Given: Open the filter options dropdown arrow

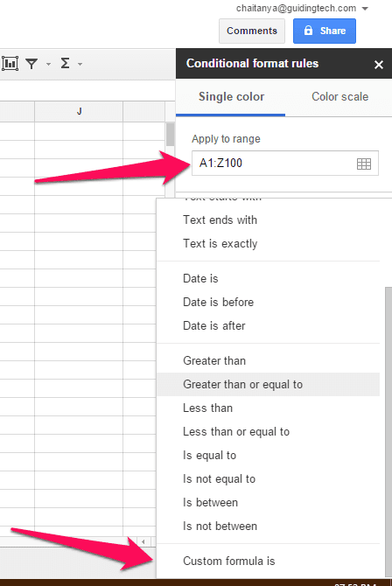Looking at the screenshot, I should coord(48,64).
